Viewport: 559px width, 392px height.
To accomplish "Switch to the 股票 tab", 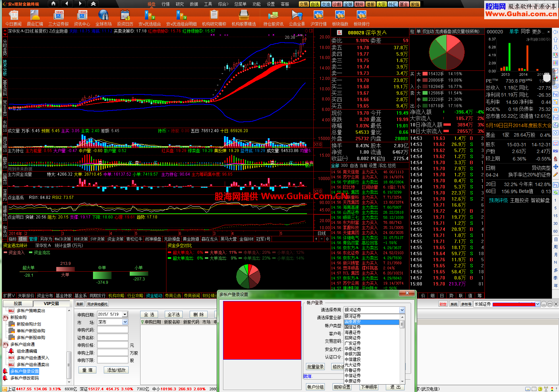I will [18, 303].
